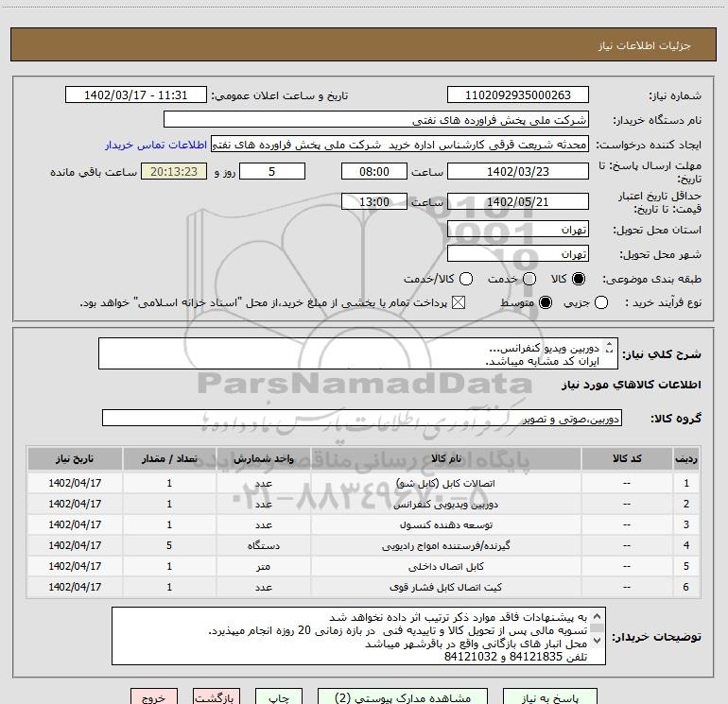Select the کالا/خدمت radio option
This screenshot has height=704, width=728.
coord(466,279)
